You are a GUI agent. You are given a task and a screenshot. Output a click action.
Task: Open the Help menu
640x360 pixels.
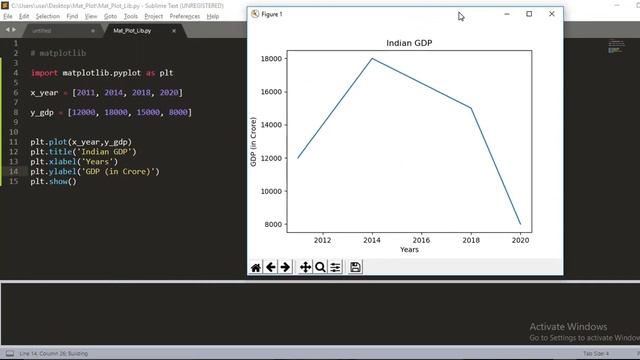pyautogui.click(x=213, y=16)
